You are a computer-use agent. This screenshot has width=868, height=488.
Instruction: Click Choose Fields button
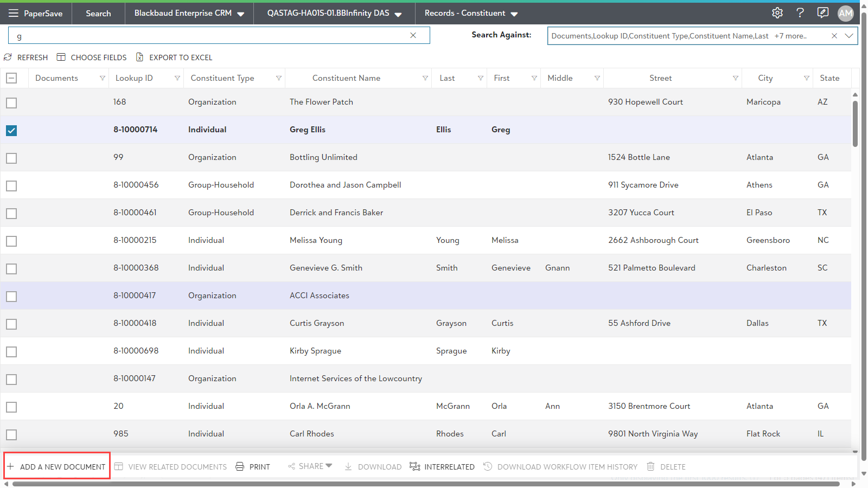click(92, 57)
